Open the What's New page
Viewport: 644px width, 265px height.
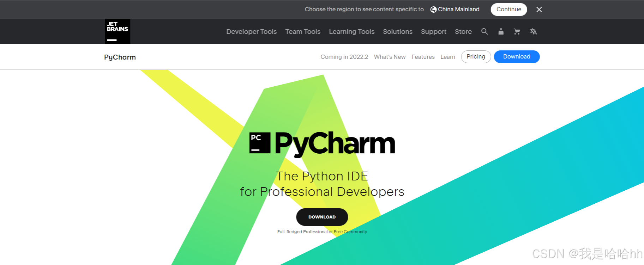click(390, 57)
